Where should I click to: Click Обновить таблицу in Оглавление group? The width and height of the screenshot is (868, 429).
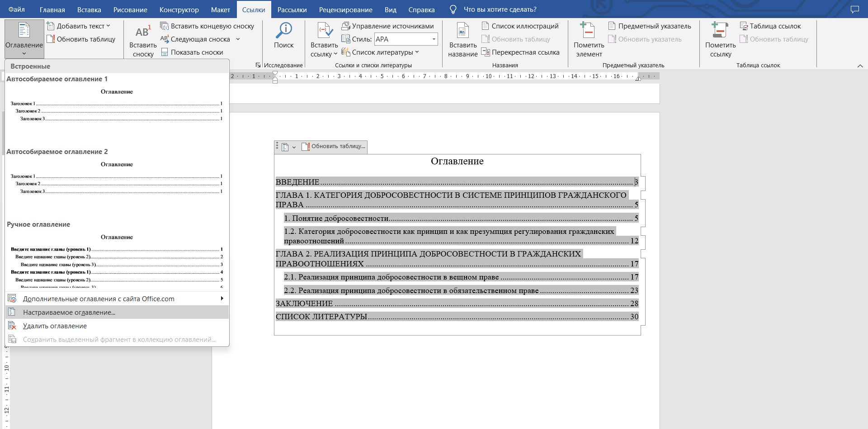click(x=81, y=39)
